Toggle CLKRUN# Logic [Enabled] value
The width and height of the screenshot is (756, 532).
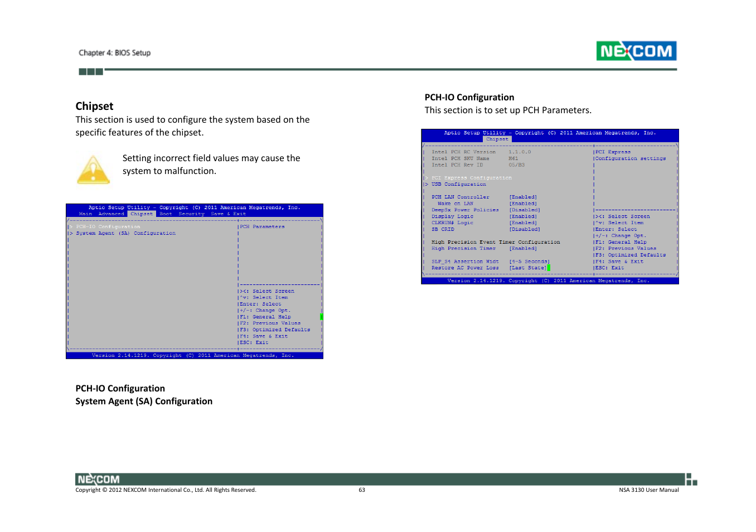pyautogui.click(x=523, y=223)
